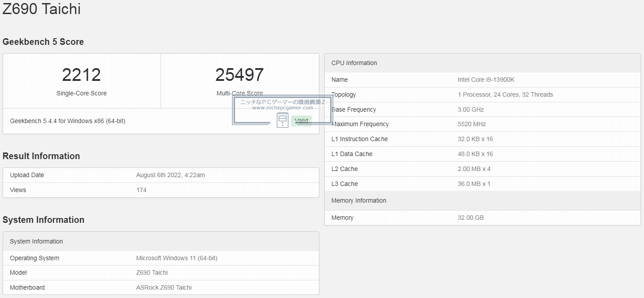Click the CPU Name label
This screenshot has height=298, width=644.
point(340,80)
